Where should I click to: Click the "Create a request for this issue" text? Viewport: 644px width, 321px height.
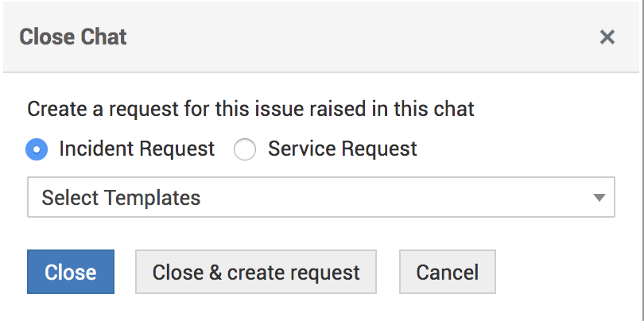tap(250, 109)
